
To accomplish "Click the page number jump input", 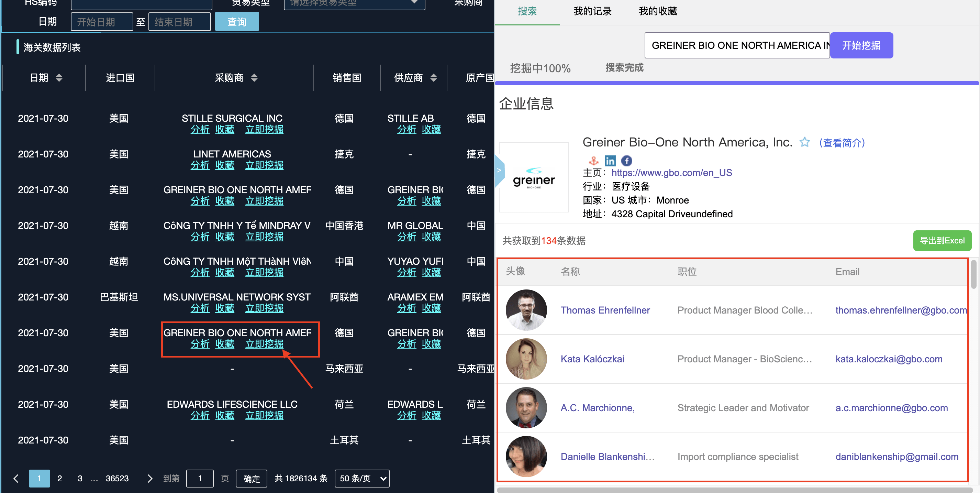I will coord(200,479).
